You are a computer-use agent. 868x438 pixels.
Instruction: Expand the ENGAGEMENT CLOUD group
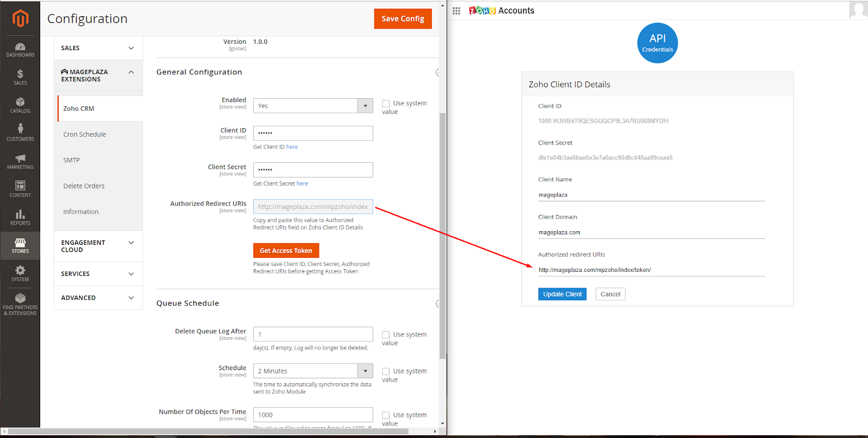click(98, 246)
